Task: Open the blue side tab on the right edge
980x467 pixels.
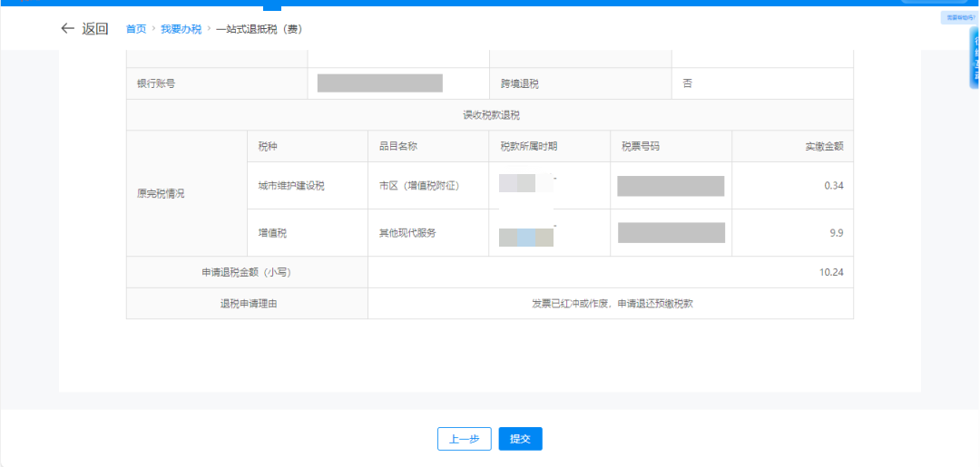Action: [975, 59]
